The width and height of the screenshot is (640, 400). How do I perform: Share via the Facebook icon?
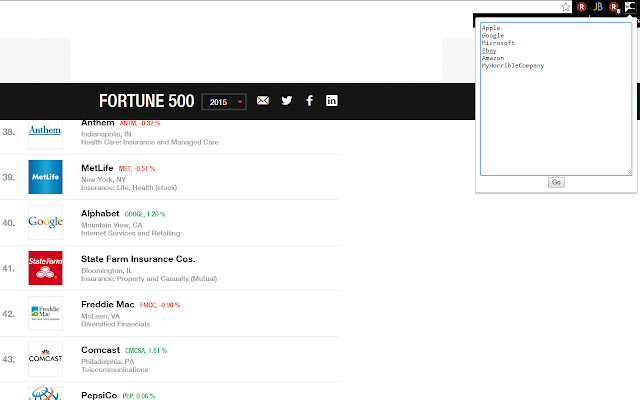(309, 100)
